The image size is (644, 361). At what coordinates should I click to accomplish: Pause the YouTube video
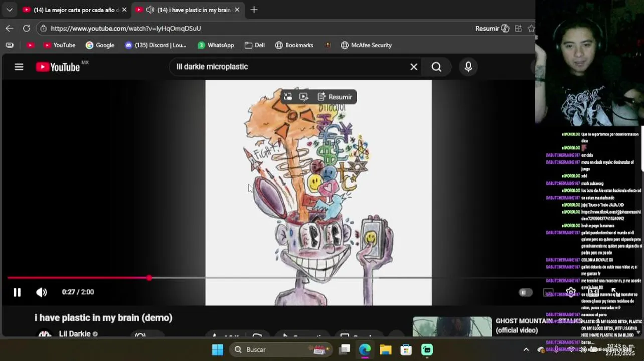pos(17,292)
